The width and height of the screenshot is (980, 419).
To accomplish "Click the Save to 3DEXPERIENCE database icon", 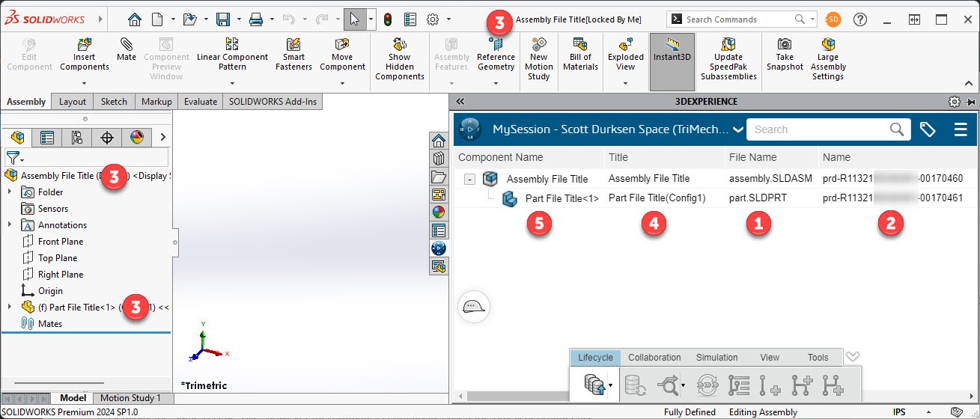I will pos(595,385).
